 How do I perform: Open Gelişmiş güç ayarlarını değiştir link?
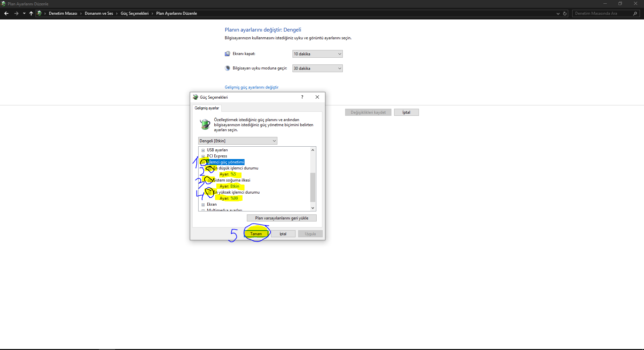pyautogui.click(x=252, y=87)
